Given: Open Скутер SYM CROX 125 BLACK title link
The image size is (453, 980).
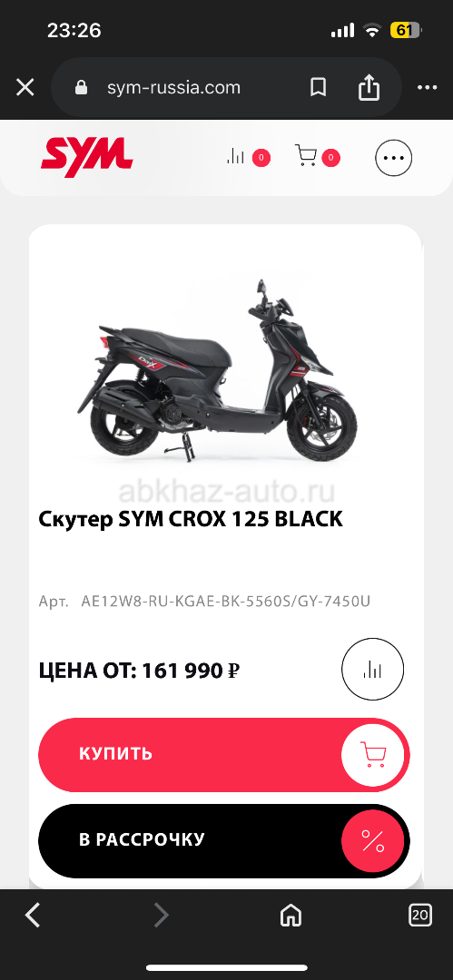Looking at the screenshot, I should coord(191,519).
